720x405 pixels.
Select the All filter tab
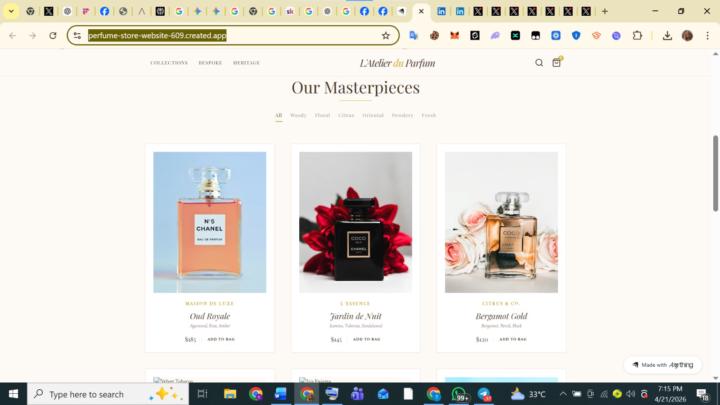[279, 115]
